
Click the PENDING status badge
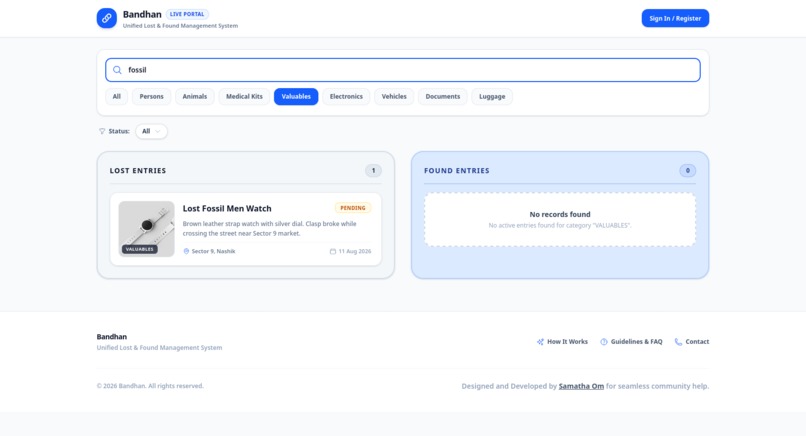353,208
